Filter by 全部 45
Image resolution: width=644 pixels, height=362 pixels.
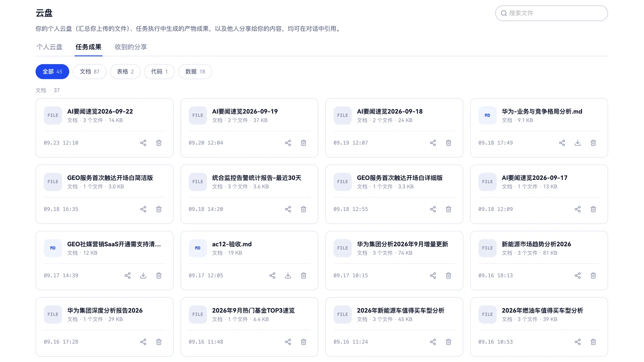[x=52, y=71]
